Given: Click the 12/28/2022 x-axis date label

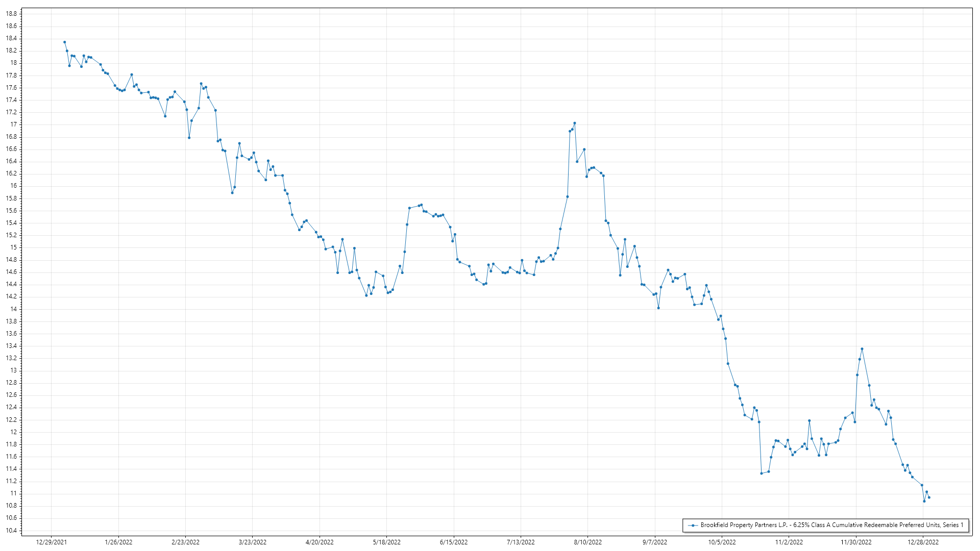Looking at the screenshot, I should (923, 542).
